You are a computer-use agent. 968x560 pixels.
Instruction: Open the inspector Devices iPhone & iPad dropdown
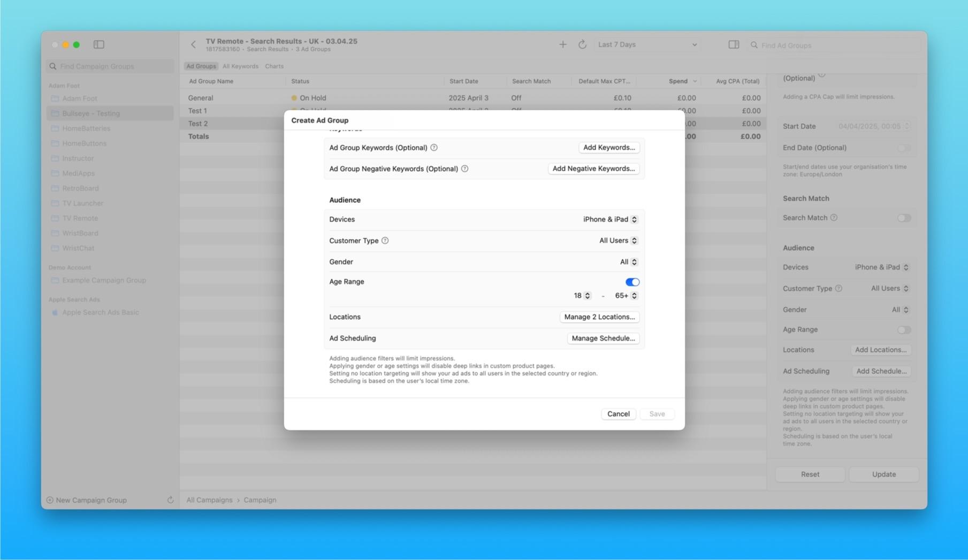(881, 267)
